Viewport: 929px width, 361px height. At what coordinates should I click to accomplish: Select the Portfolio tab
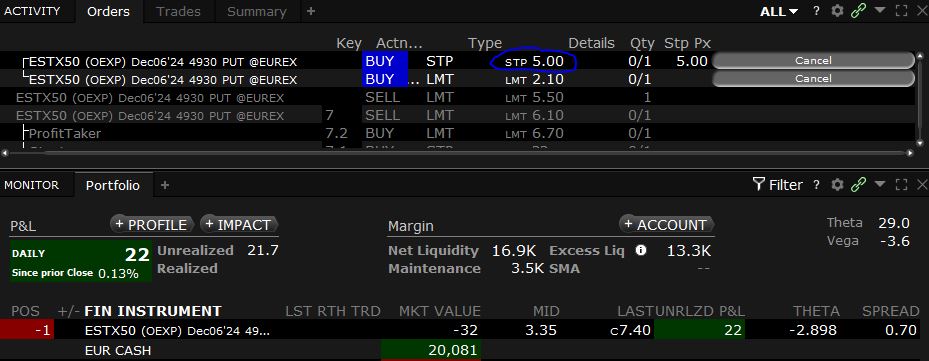[113, 185]
